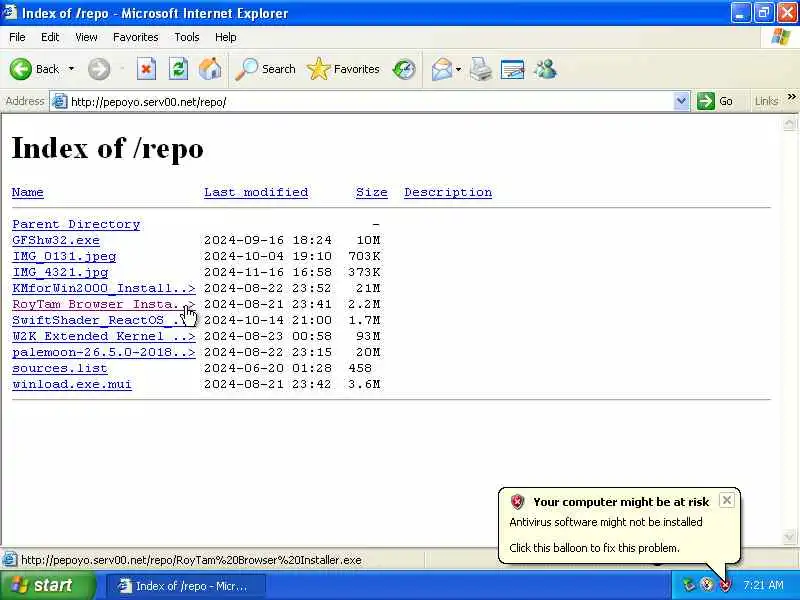800x600 pixels.
Task: Click the Windows flag throbber logo
Action: [x=781, y=37]
